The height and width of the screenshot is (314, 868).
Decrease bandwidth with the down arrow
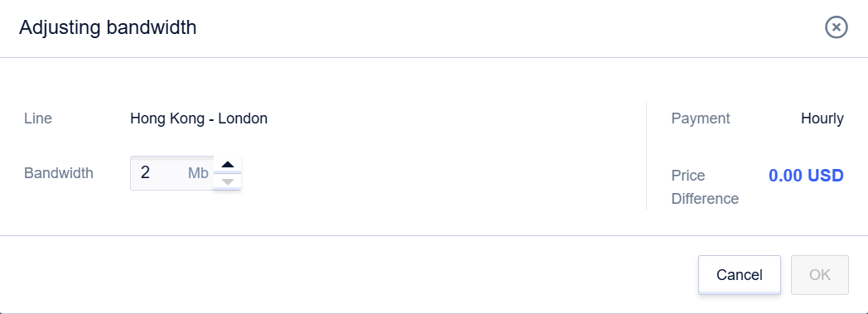point(228,181)
